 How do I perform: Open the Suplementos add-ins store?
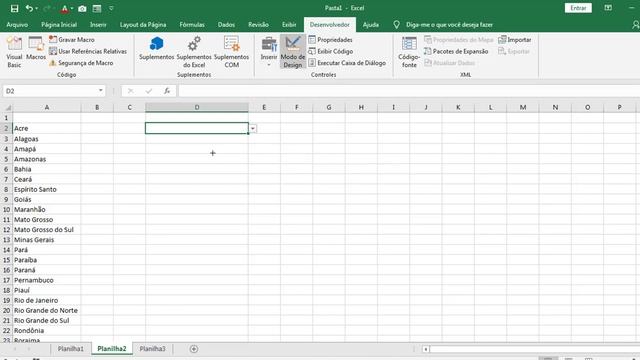156,49
